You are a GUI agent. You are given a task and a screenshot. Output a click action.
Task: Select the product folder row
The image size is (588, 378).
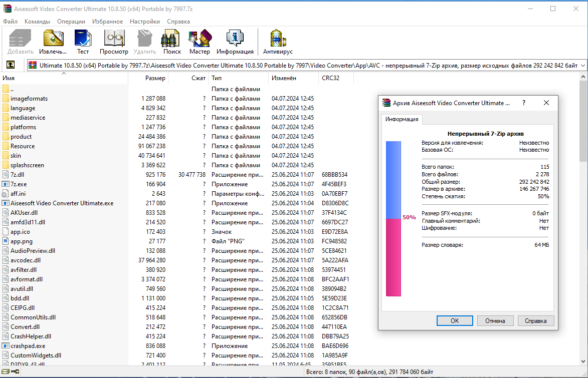(x=176, y=137)
